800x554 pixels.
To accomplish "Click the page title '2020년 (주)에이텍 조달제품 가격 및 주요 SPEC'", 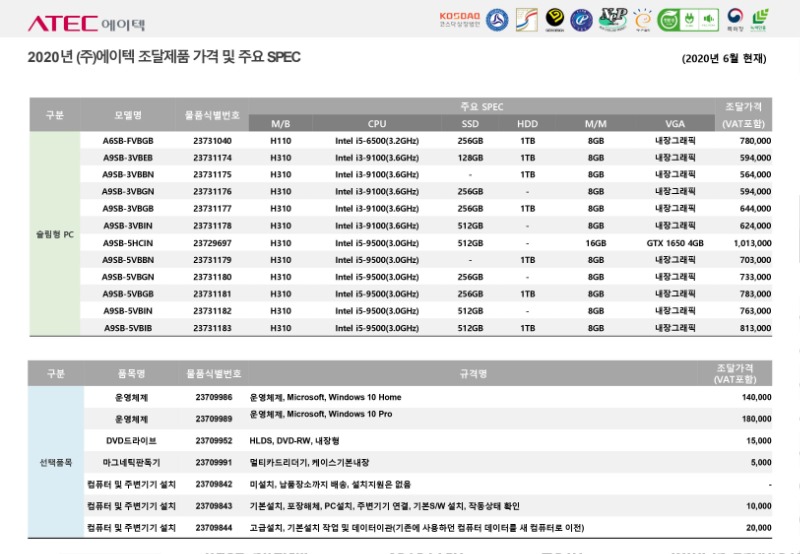I will (x=164, y=57).
